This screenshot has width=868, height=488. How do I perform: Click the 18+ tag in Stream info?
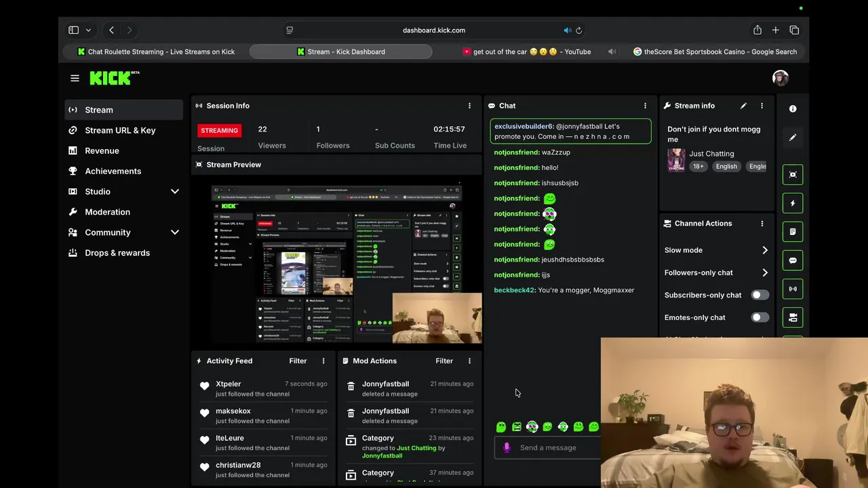[698, 166]
